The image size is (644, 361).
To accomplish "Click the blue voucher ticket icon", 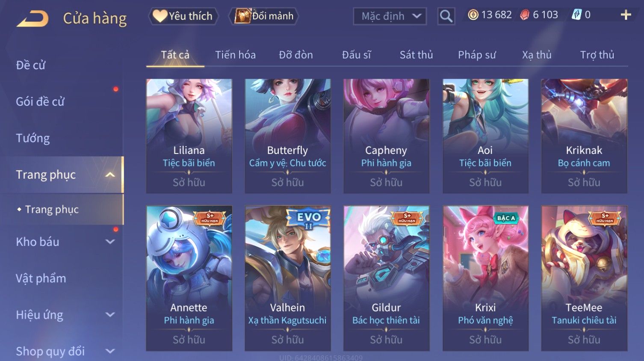I will tap(577, 15).
